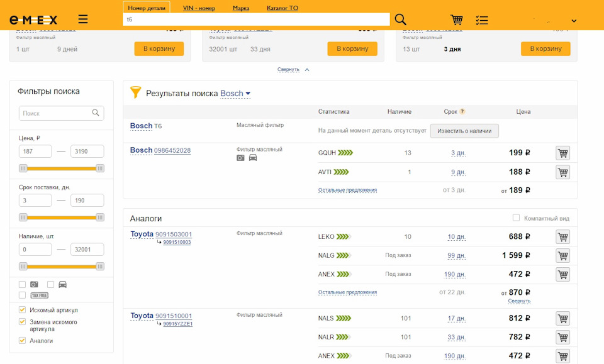Click В корзину for 32001 шт card
This screenshot has height=364, width=604.
352,49
